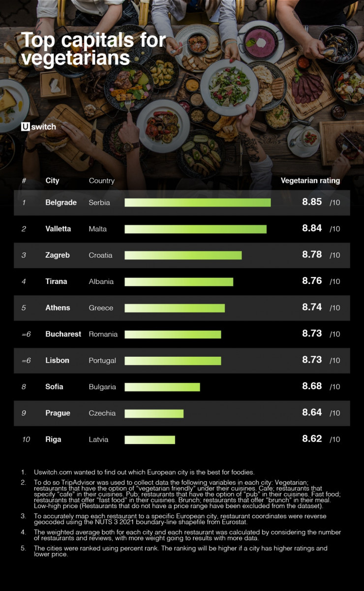
Task: Click the rank number 9 beside Prague
Action: (x=24, y=413)
